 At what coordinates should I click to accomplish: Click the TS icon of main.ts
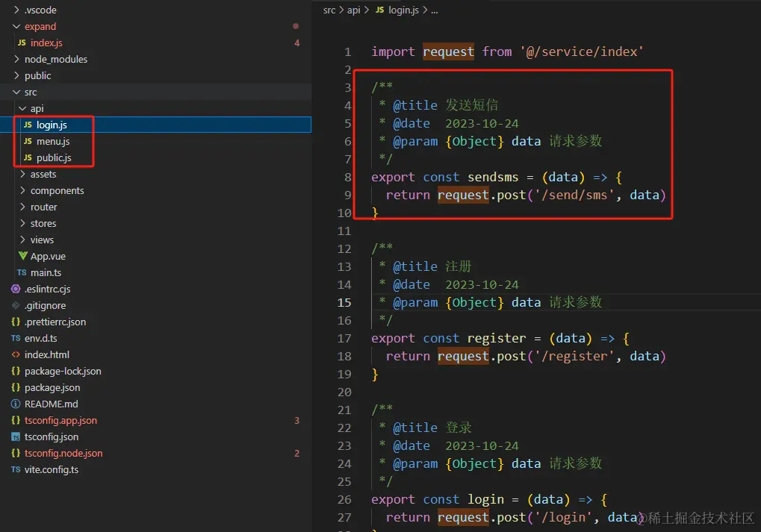[x=22, y=272]
